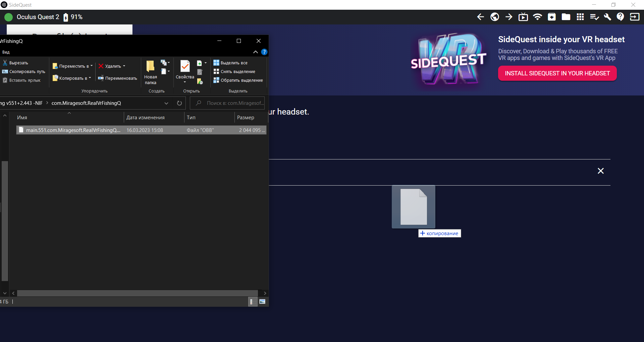644x342 pixels.
Task: Click Скопировать путь in the ribbon
Action: [24, 71]
